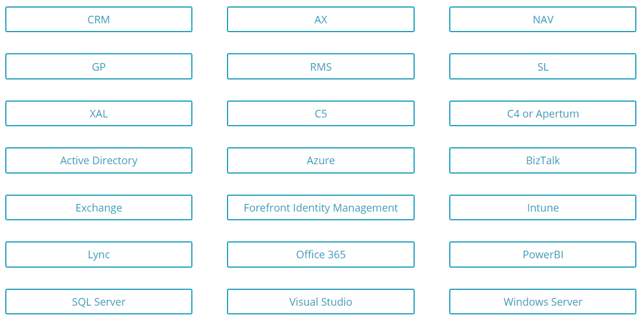Select the Exchange button
The height and width of the screenshot is (322, 644).
[99, 207]
